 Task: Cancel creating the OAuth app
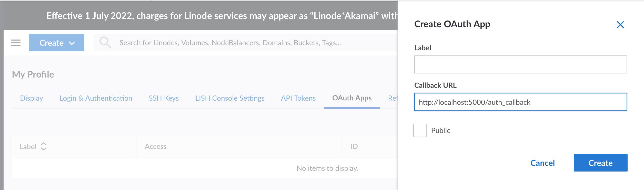click(x=542, y=163)
